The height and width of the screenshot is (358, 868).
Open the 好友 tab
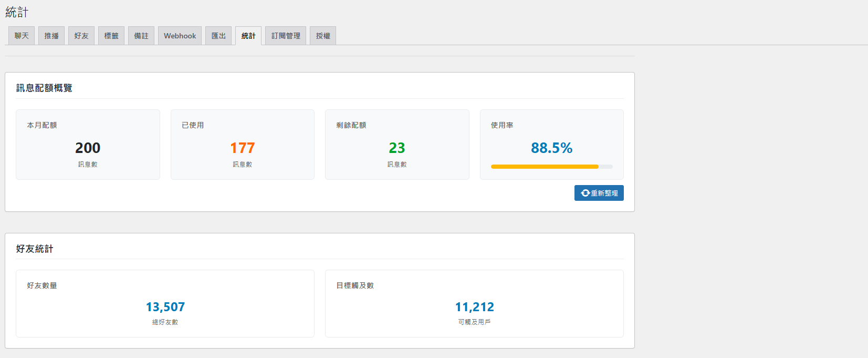coord(81,36)
